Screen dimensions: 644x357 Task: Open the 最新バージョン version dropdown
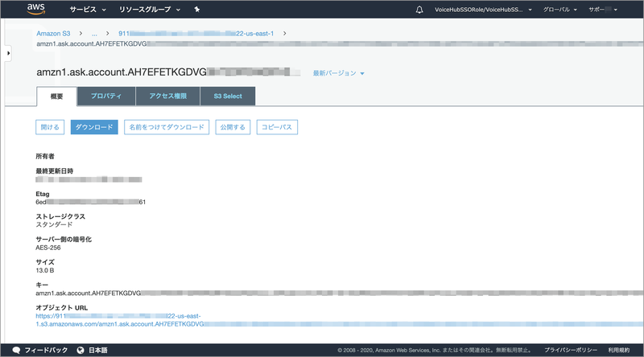click(339, 73)
